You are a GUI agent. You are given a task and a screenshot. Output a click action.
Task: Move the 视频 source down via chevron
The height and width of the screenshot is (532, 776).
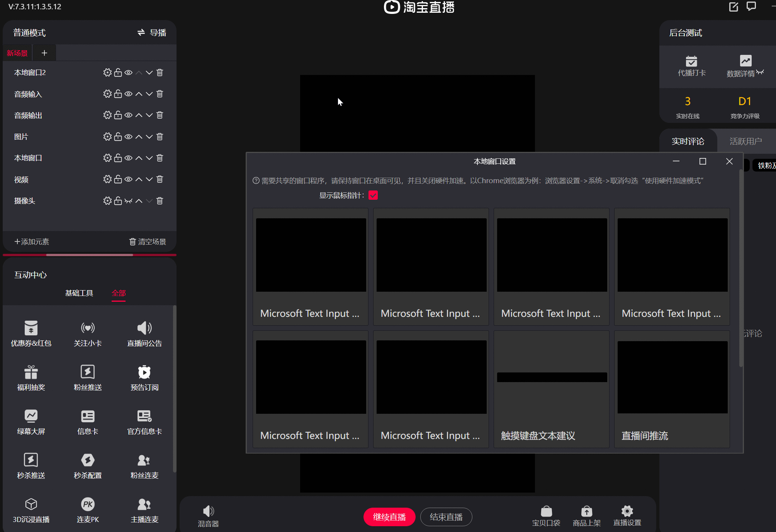pyautogui.click(x=149, y=179)
